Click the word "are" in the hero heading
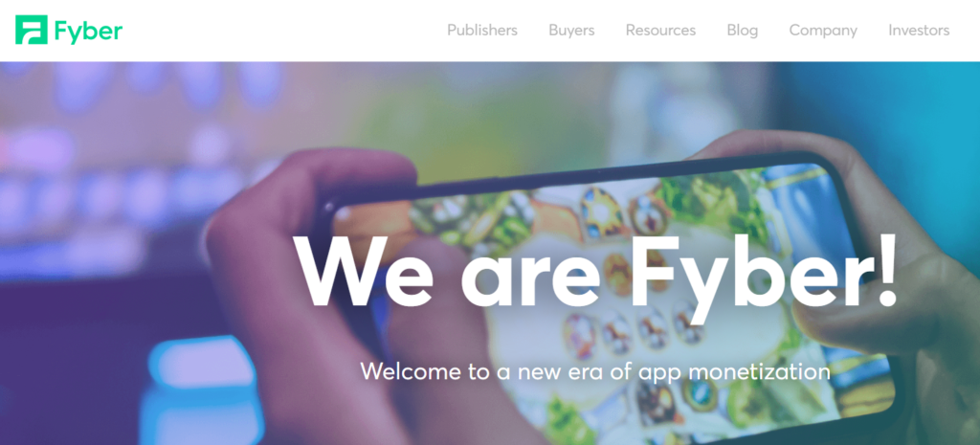The height and width of the screenshot is (445, 980). click(530, 282)
